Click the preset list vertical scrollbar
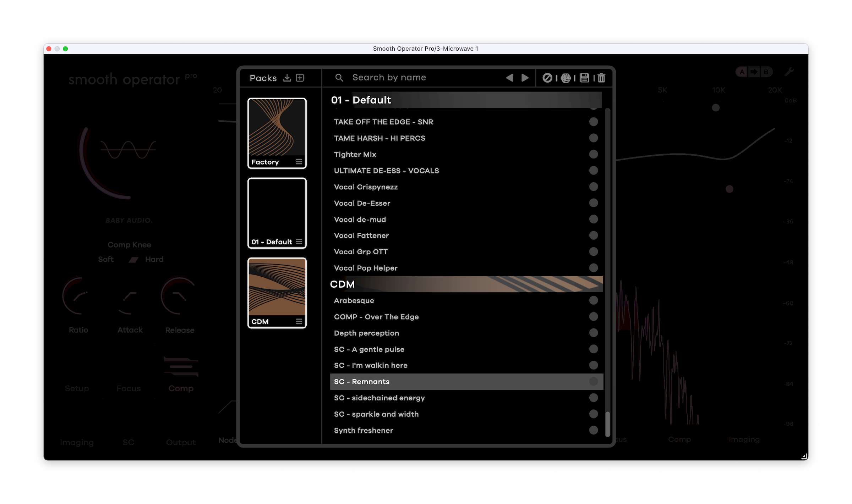 coord(607,424)
